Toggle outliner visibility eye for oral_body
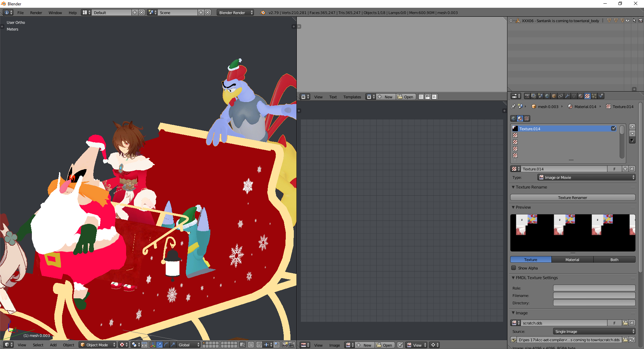 [628, 20]
